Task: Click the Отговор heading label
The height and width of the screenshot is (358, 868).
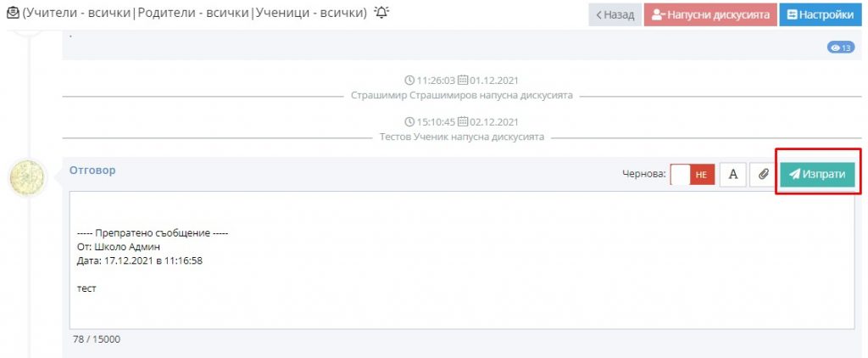Action: point(92,171)
